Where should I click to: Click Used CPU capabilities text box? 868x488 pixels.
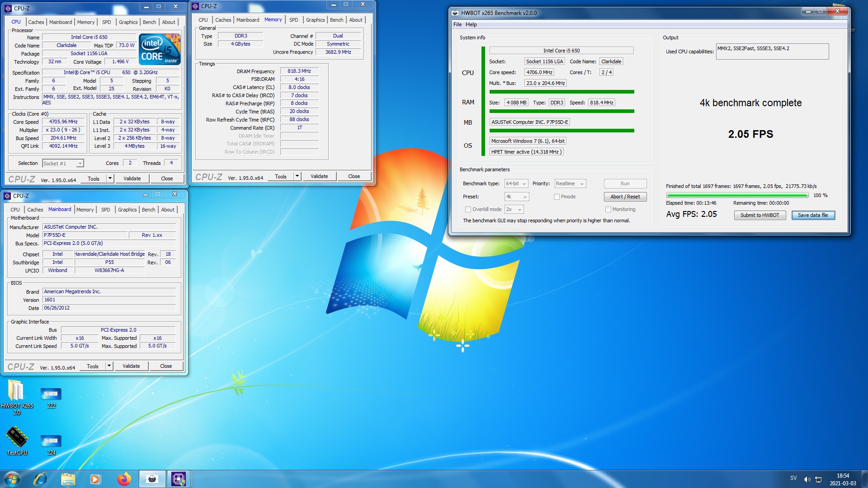(772, 52)
